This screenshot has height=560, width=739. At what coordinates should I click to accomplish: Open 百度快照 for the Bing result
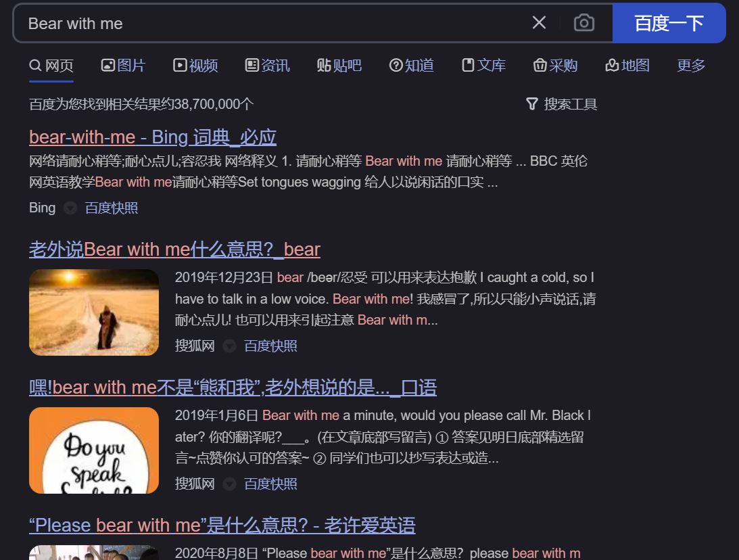[x=112, y=208]
